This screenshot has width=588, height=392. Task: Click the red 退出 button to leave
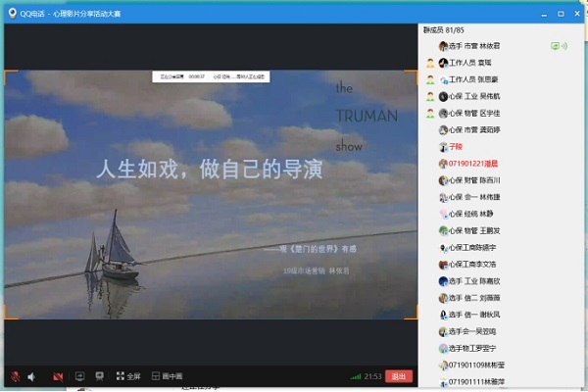pyautogui.click(x=399, y=376)
